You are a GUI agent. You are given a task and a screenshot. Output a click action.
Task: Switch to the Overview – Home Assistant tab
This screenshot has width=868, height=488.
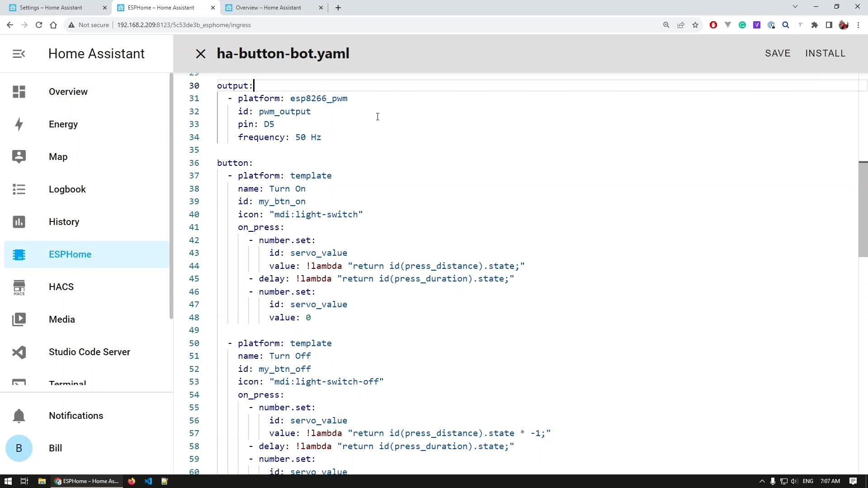[x=268, y=8]
